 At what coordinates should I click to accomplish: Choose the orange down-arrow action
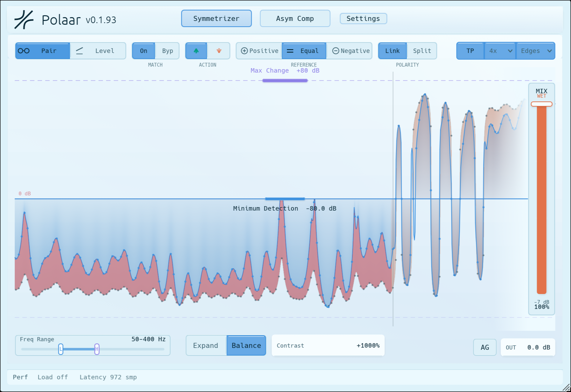coord(219,51)
